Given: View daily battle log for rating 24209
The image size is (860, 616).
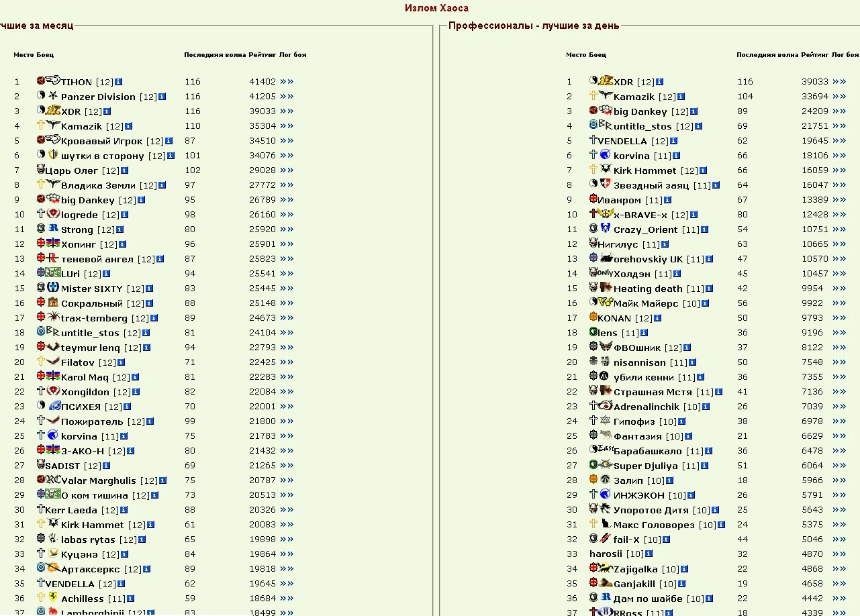Looking at the screenshot, I should pyautogui.click(x=839, y=111).
